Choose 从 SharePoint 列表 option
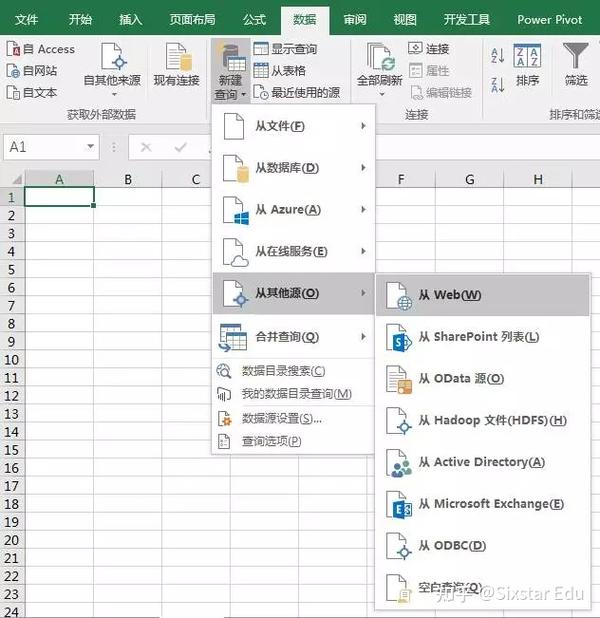The image size is (600, 618). 483,337
